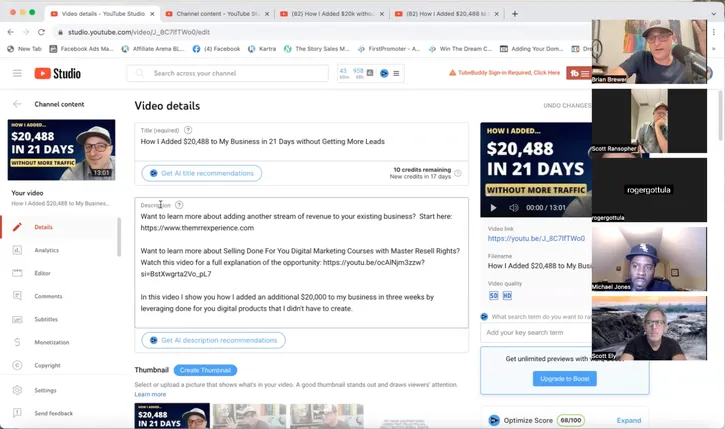Click into the Description text area
Screen dimensions: 725x429
(301, 263)
